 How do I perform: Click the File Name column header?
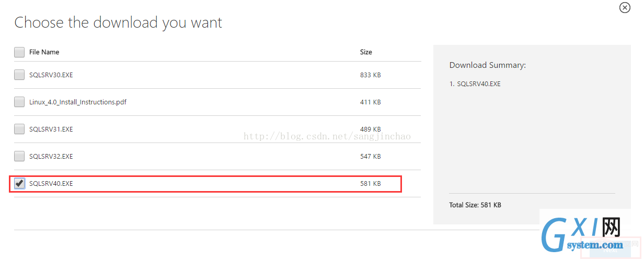[x=44, y=52]
